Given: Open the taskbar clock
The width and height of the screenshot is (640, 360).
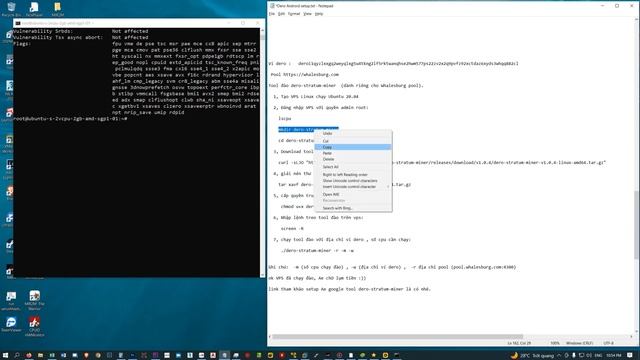Looking at the screenshot, I should pyautogui.click(x=613, y=356).
